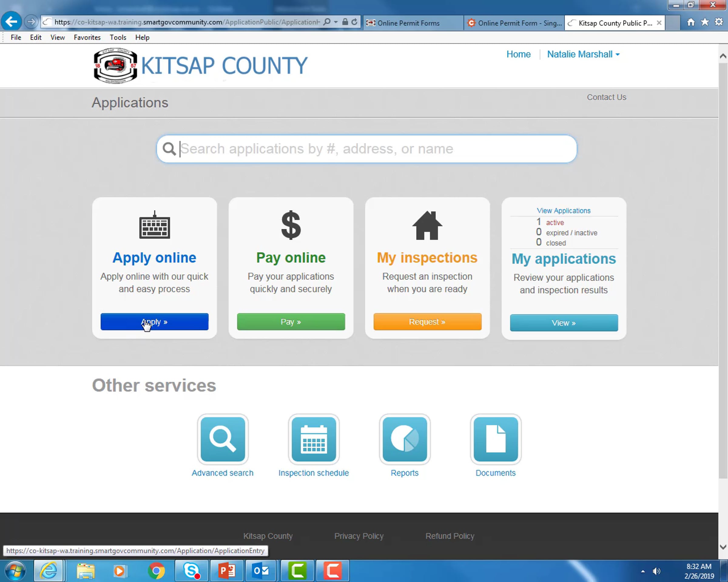The height and width of the screenshot is (582, 728).
Task: Click the page vertical scrollbar down arrow
Action: (x=723, y=547)
